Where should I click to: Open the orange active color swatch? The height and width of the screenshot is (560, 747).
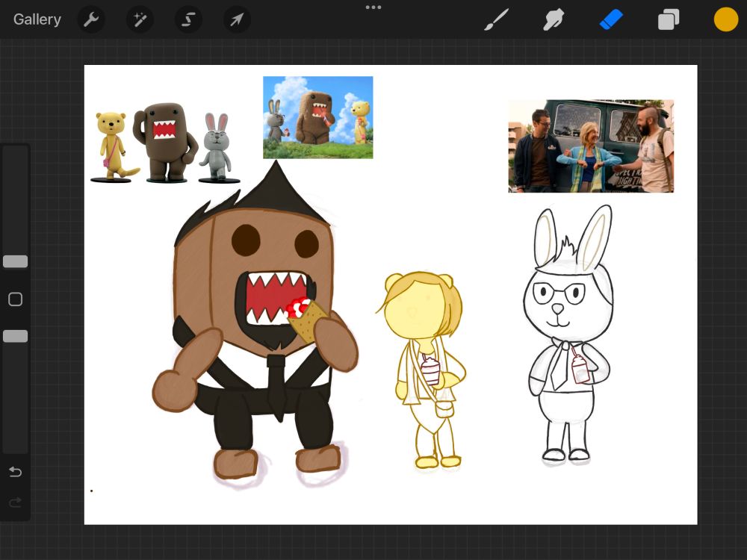coord(725,19)
